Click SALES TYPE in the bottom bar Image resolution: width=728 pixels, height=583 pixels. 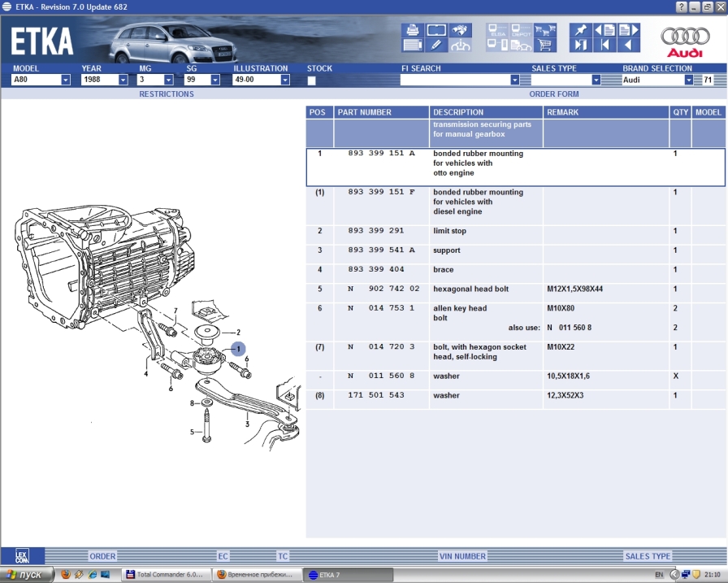(x=648, y=556)
